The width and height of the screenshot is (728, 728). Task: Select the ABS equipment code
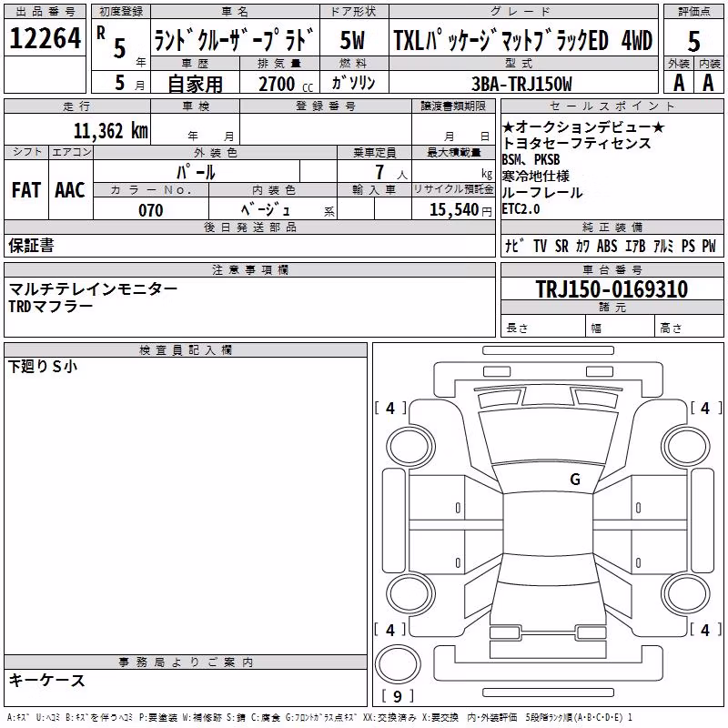(607, 246)
